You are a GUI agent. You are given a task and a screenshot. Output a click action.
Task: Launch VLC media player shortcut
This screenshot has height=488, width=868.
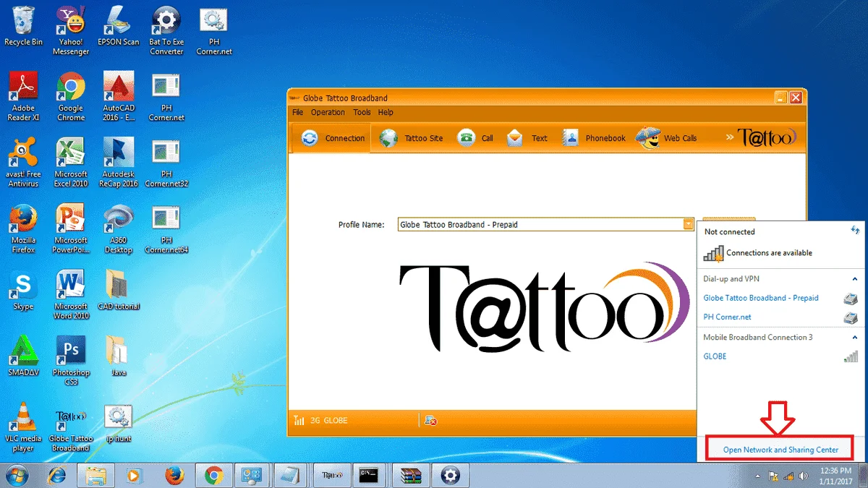pos(23,427)
